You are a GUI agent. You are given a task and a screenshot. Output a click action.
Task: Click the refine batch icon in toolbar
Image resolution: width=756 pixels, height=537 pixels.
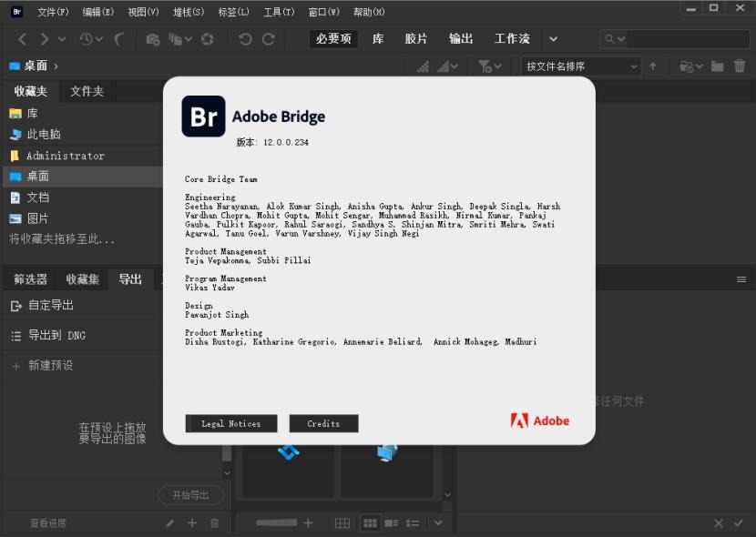pos(179,39)
